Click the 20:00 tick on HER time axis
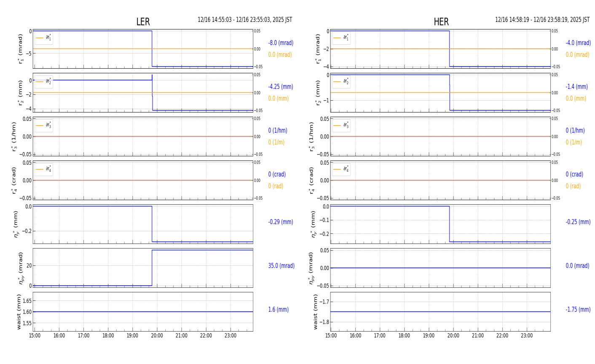 click(453, 336)
